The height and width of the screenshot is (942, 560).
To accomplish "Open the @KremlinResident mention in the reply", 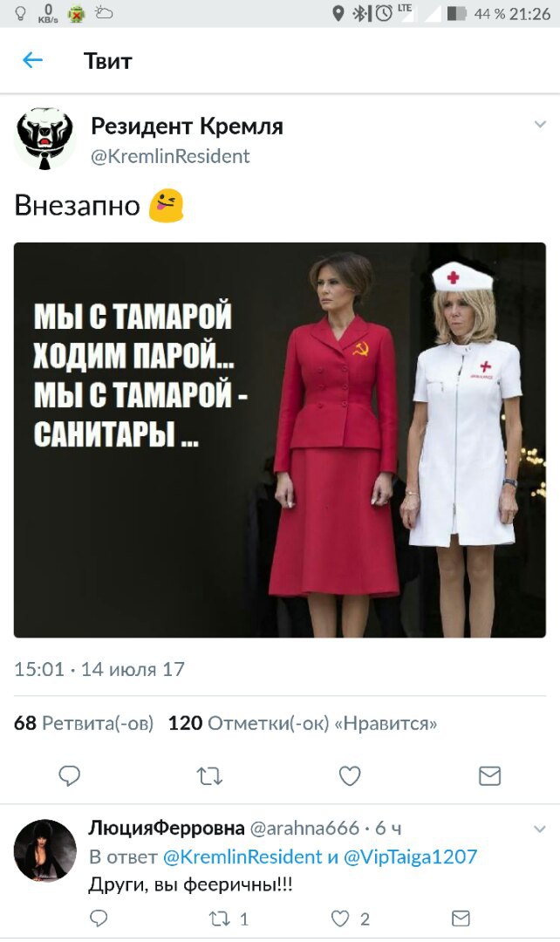I will 242,857.
